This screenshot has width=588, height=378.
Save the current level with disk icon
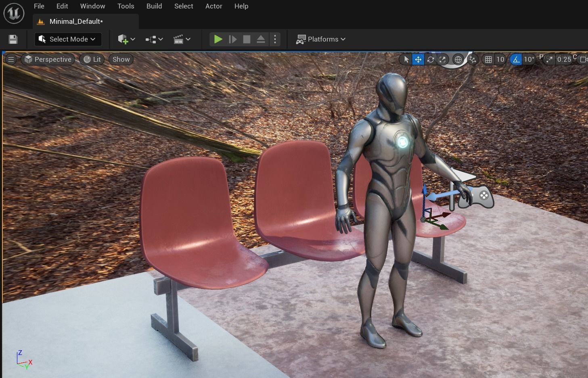click(13, 39)
